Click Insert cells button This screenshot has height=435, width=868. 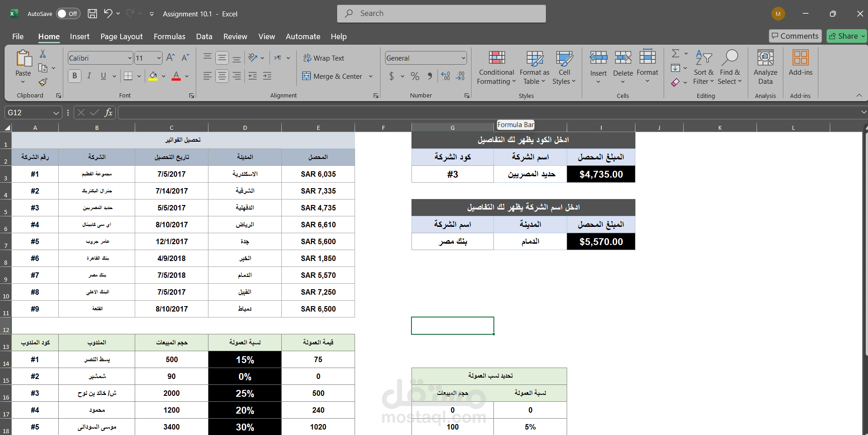599,67
